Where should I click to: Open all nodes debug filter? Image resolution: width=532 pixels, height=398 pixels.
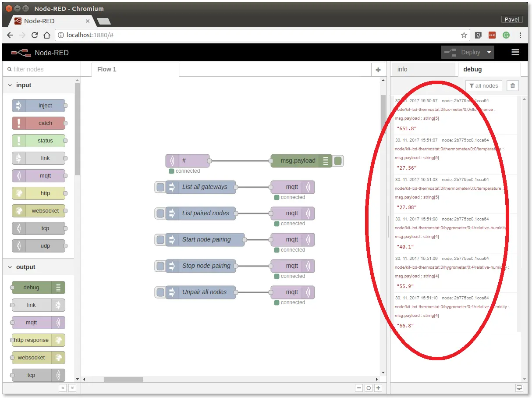click(x=483, y=86)
